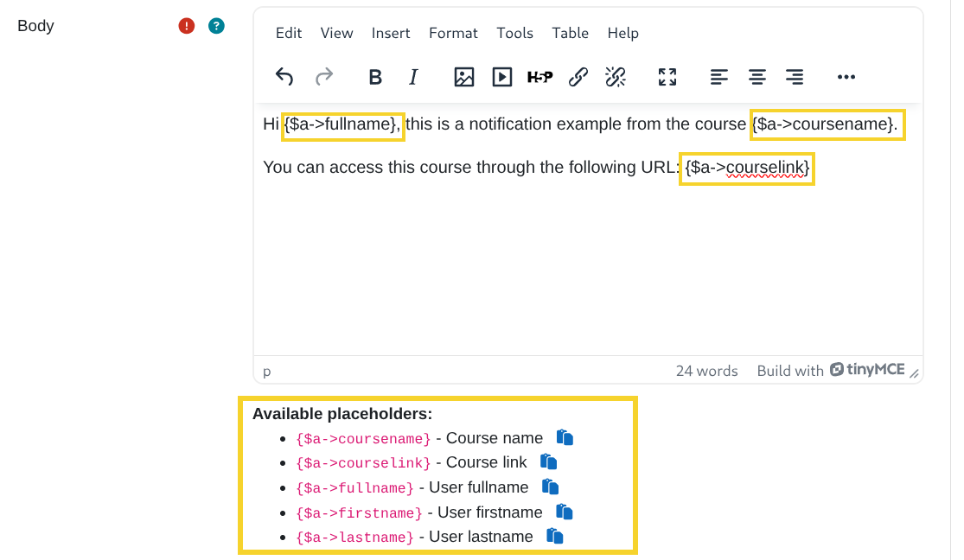Open the Help menu
The height and width of the screenshot is (560, 964).
(623, 33)
